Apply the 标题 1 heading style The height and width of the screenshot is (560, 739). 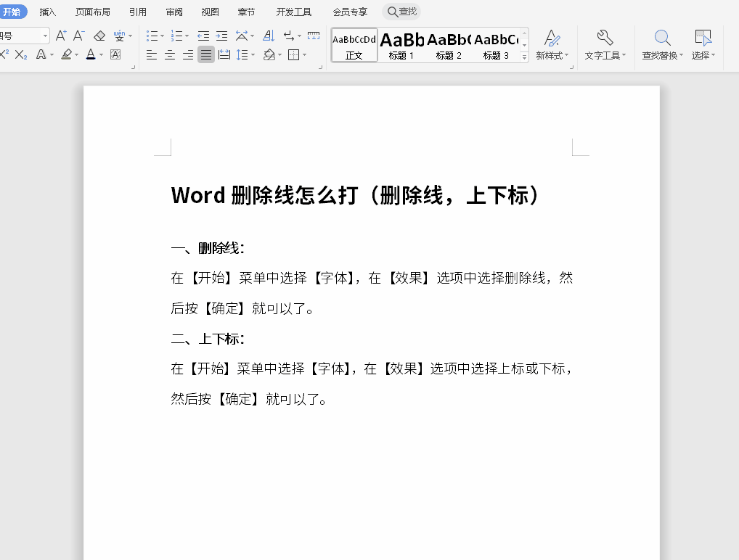click(401, 45)
